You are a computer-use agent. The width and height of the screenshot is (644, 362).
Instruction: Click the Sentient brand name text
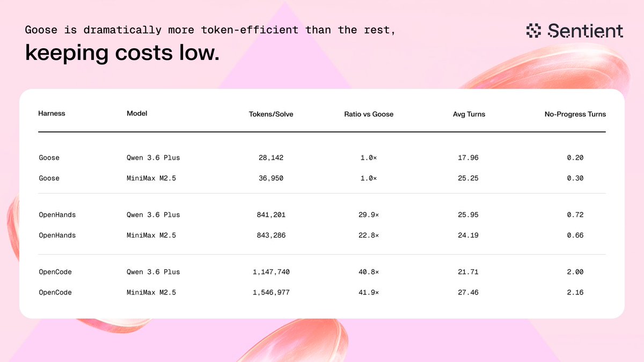(586, 31)
